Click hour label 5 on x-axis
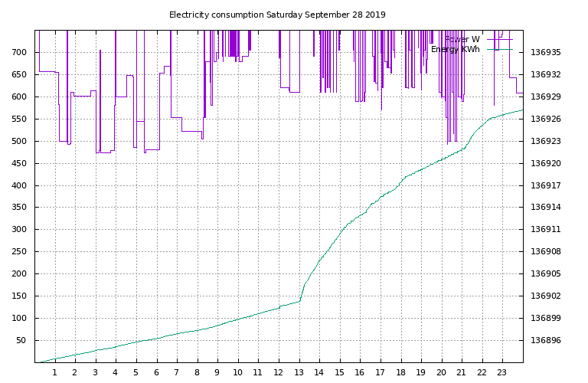This screenshot has width=588, height=383. coord(136,372)
